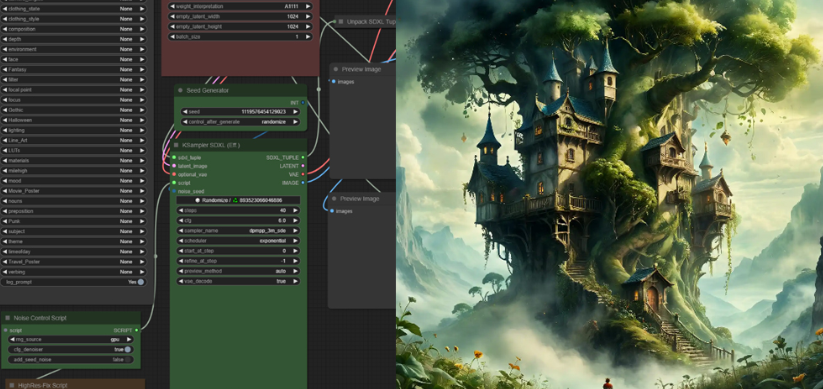
Task: Open the preview_method dropdown
Action: click(x=238, y=271)
